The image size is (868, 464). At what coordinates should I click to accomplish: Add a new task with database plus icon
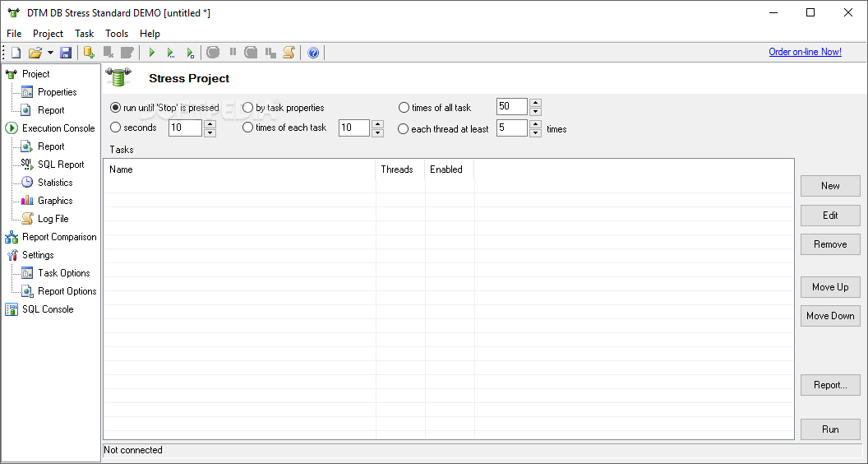pyautogui.click(x=89, y=53)
